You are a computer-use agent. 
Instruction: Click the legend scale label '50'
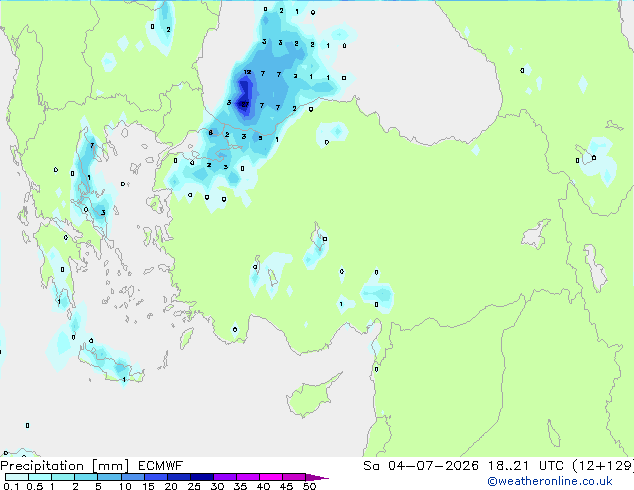click(309, 486)
